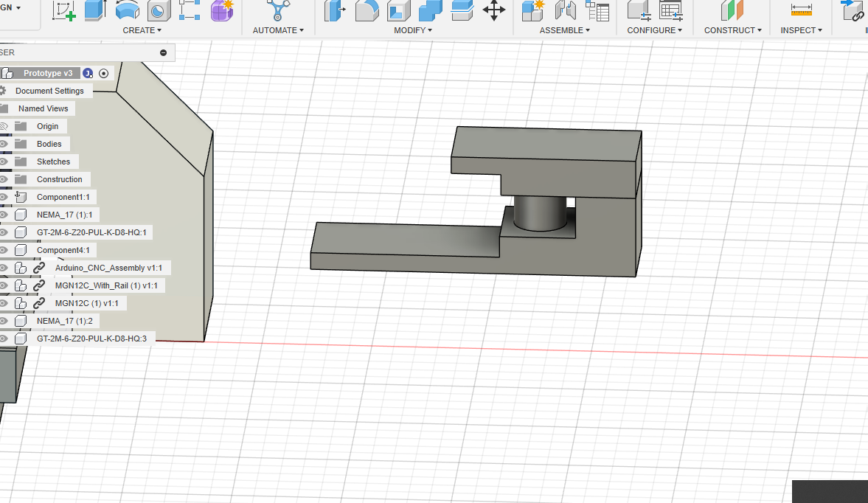Image resolution: width=868 pixels, height=503 pixels.
Task: Select the Offset Plane construct tool
Action: [732, 10]
